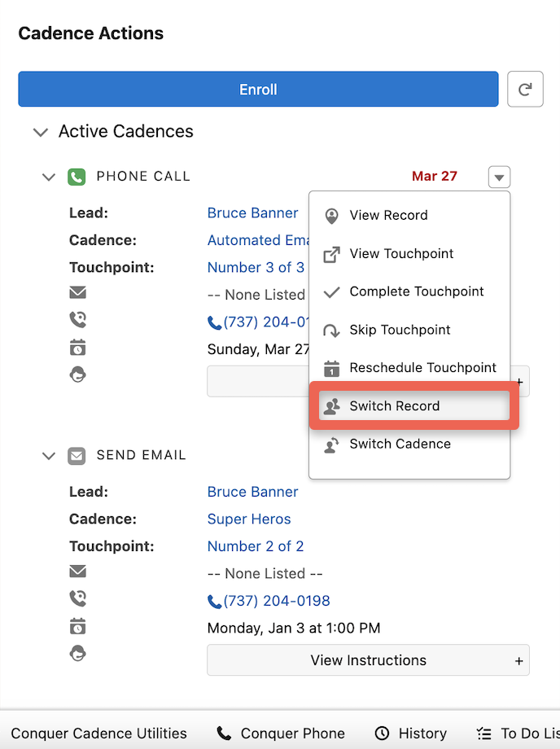Select Switch Record from the menu
Image resolution: width=560 pixels, height=749 pixels.
click(394, 406)
